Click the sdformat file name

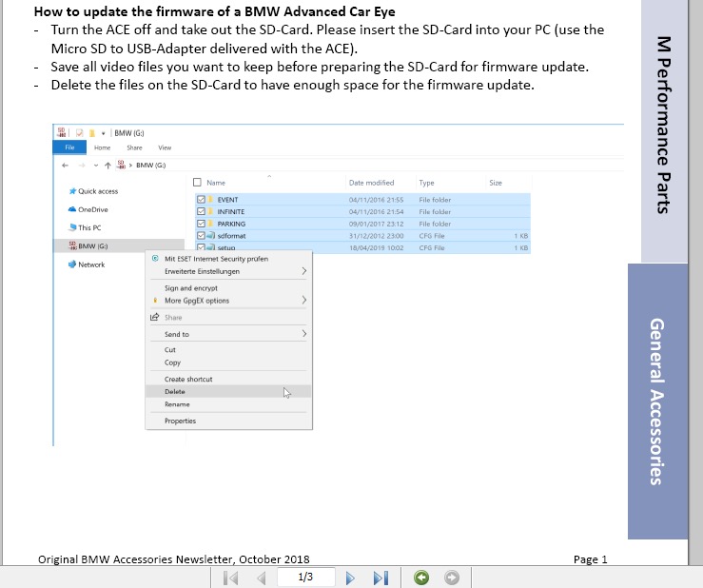(231, 236)
